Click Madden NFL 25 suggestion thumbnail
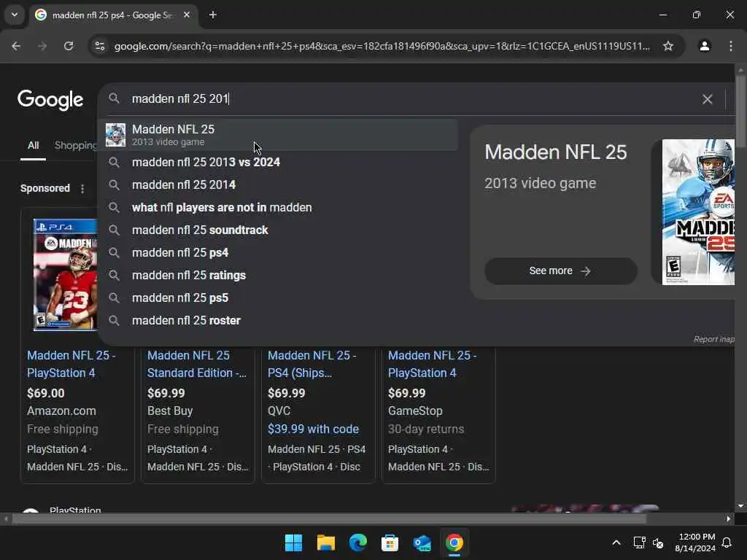This screenshot has height=560, width=747. click(x=115, y=135)
